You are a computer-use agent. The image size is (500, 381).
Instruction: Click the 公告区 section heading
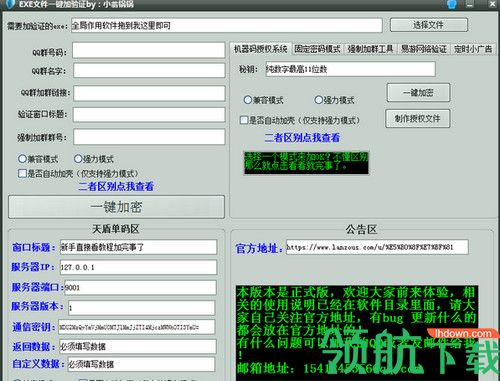[361, 229]
